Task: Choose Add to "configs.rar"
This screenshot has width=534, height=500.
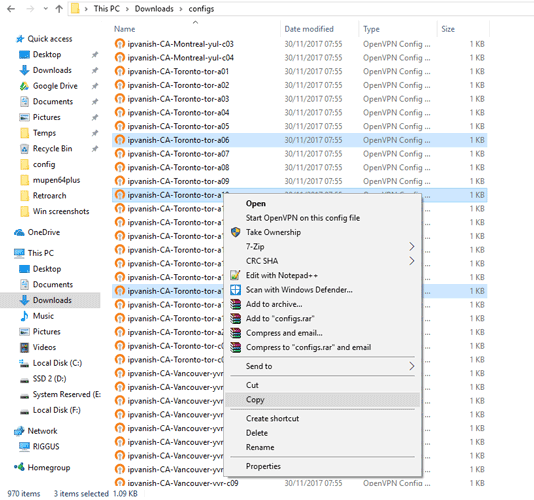Action: pos(280,318)
